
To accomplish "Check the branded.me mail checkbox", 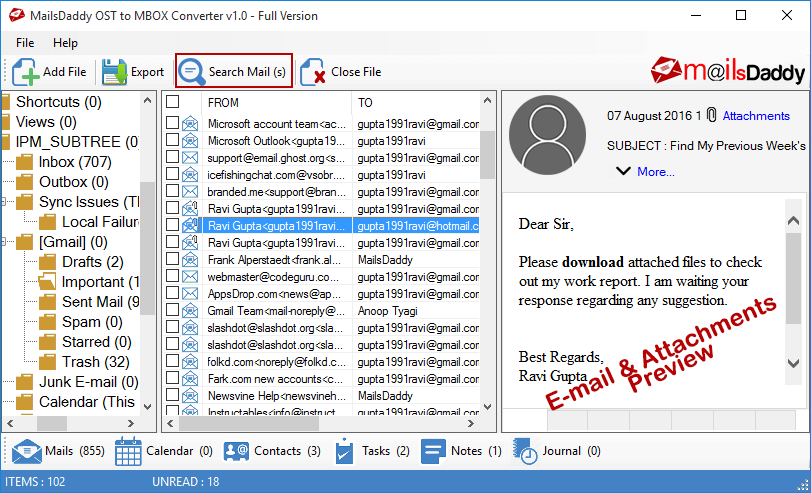I will pos(172,191).
